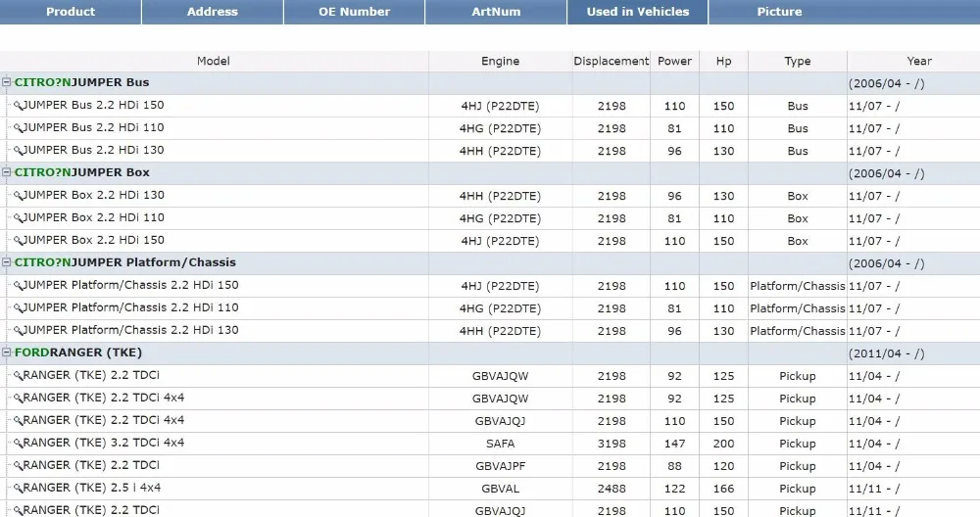Collapse the CITRO?N JUMPER Bus group
Screen dimensions: 980x517
tap(6, 82)
